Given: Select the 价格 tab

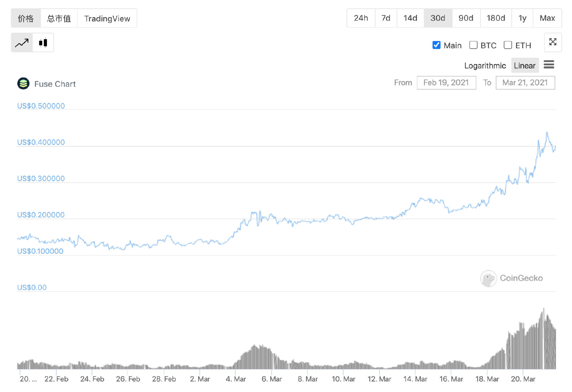Looking at the screenshot, I should click(26, 18).
